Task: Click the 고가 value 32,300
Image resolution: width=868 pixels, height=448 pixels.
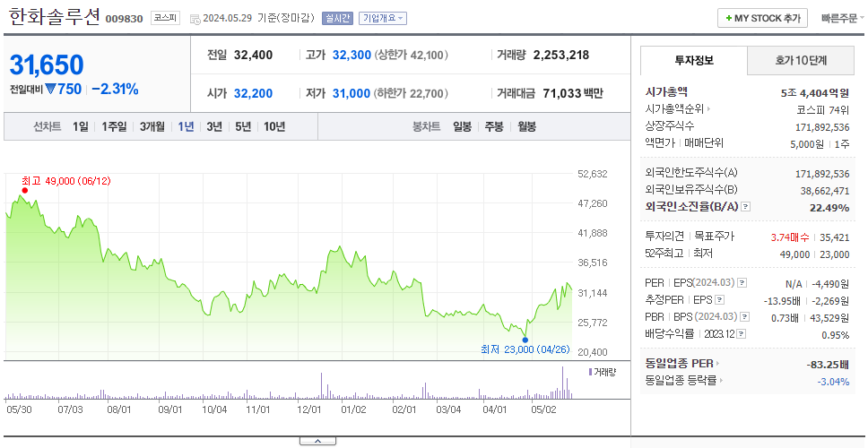Action: 352,56
